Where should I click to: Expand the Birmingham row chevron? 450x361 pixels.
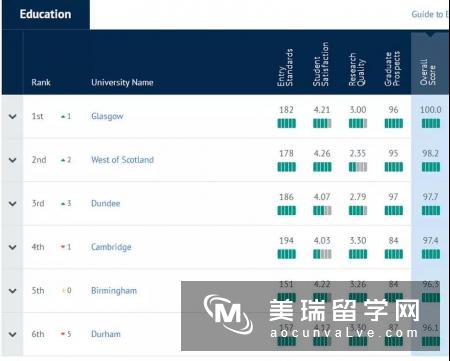[13, 291]
